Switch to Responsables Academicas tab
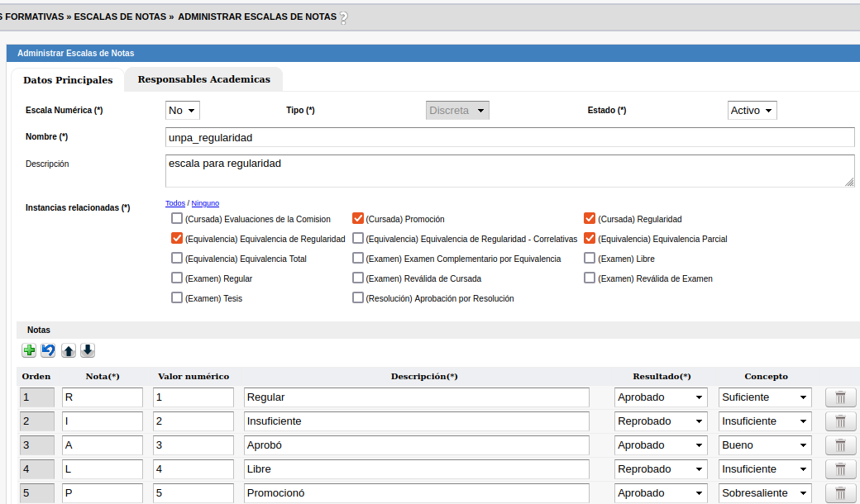Screen dimensions: 860x504 (204, 79)
